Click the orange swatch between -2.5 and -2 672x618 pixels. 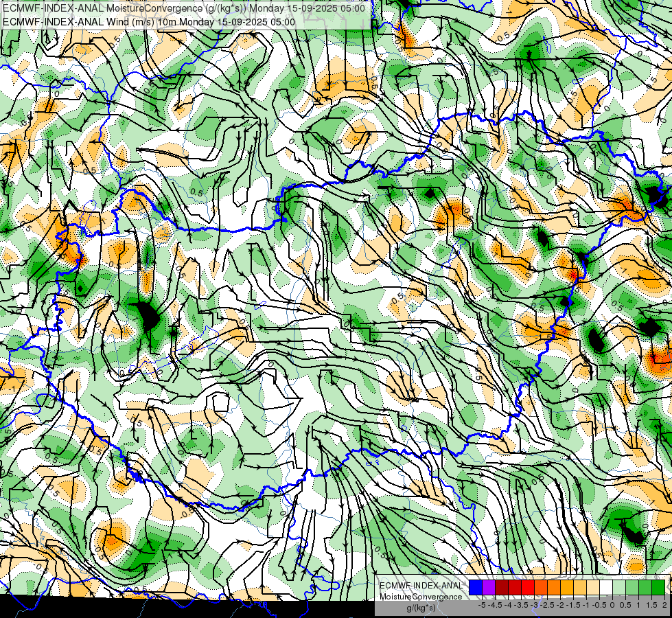pos(554,587)
